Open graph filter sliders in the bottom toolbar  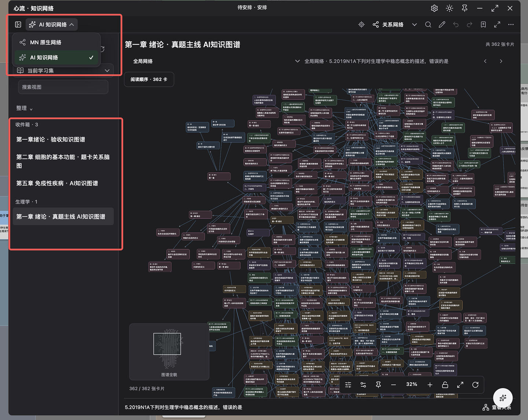(x=348, y=385)
